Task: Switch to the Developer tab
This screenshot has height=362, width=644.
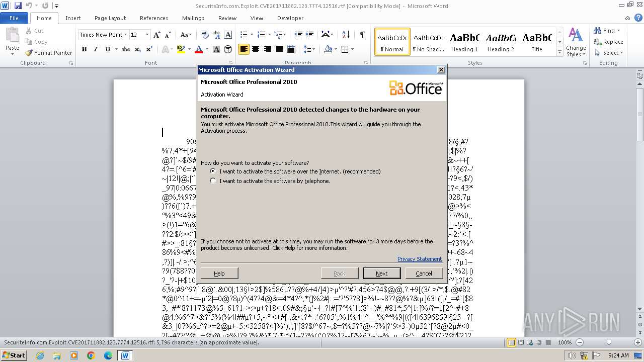Action: (x=290, y=18)
